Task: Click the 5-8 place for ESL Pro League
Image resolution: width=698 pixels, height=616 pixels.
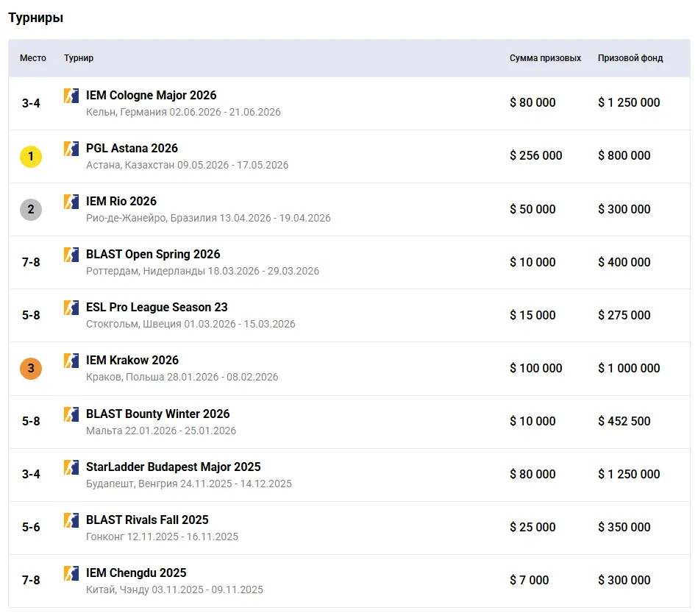Action: [31, 315]
